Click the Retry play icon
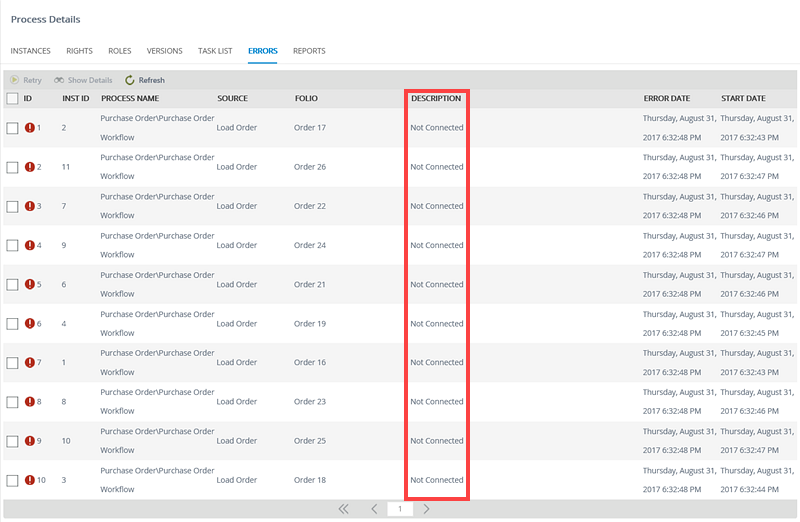 click(15, 80)
